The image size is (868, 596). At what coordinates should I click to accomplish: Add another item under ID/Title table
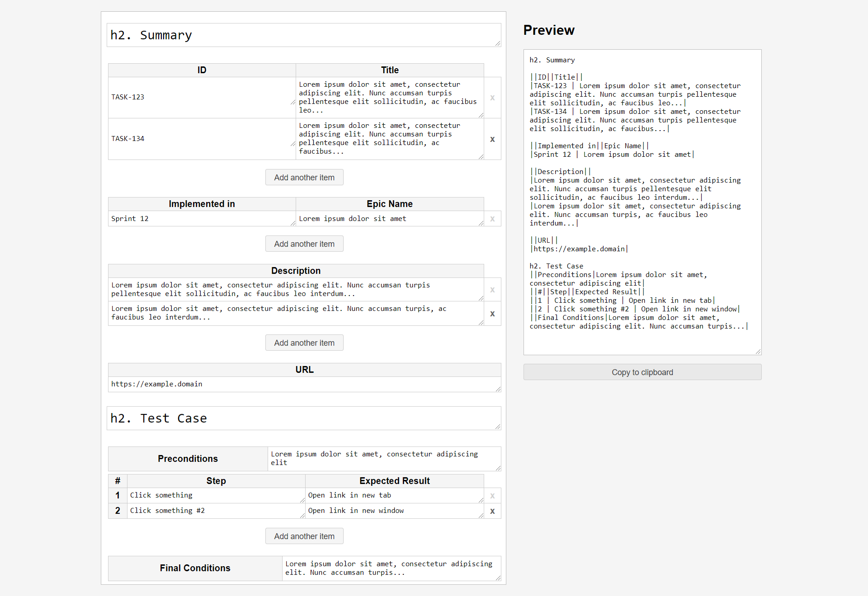coord(304,178)
